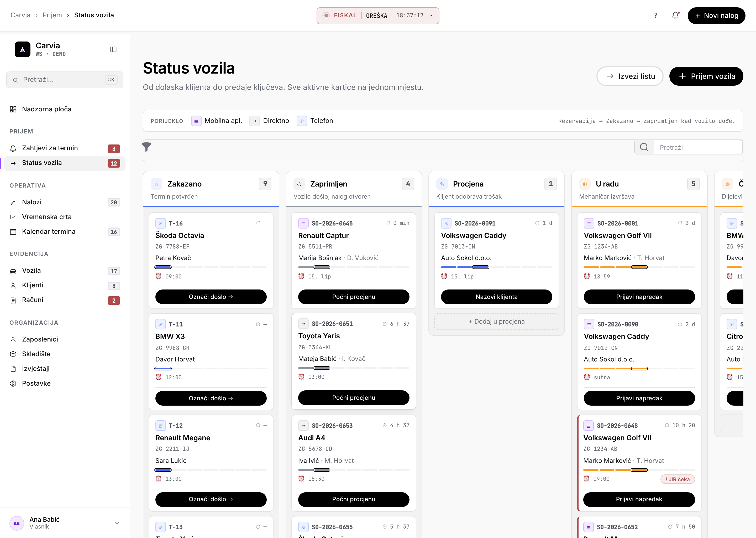Click the Novi nalog button
The width and height of the screenshot is (756, 538).
coord(716,15)
